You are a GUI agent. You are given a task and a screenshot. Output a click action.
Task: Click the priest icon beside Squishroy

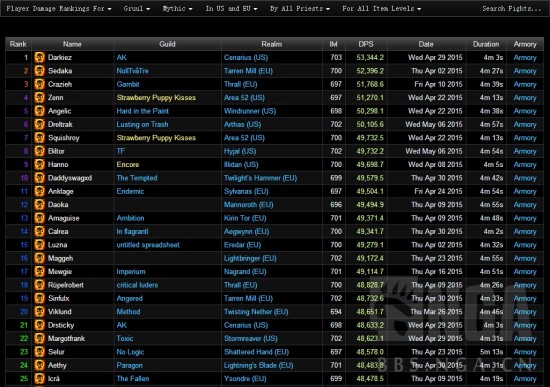[39, 138]
